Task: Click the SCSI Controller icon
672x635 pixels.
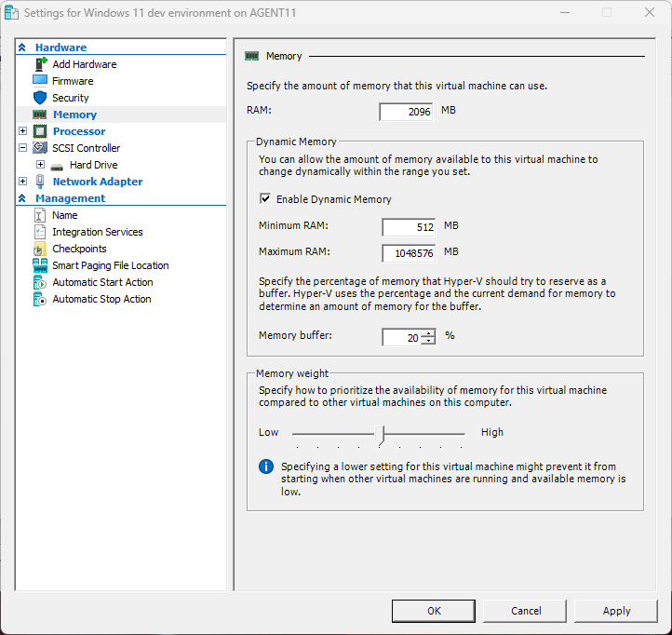Action: (x=40, y=148)
